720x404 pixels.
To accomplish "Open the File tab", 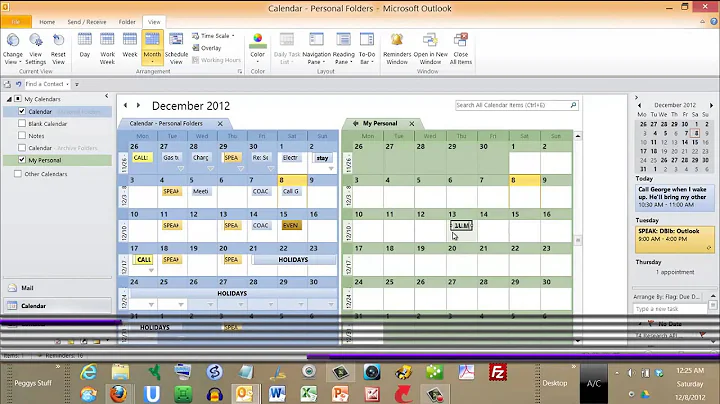I will [16, 22].
